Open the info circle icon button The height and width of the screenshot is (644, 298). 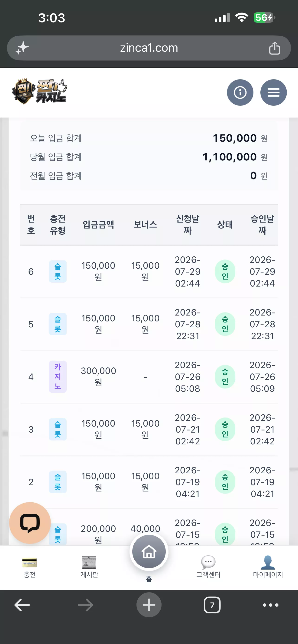point(240,92)
